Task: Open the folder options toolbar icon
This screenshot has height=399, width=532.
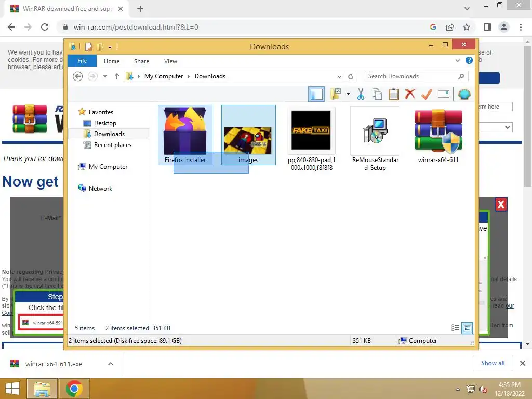Action: [336, 94]
